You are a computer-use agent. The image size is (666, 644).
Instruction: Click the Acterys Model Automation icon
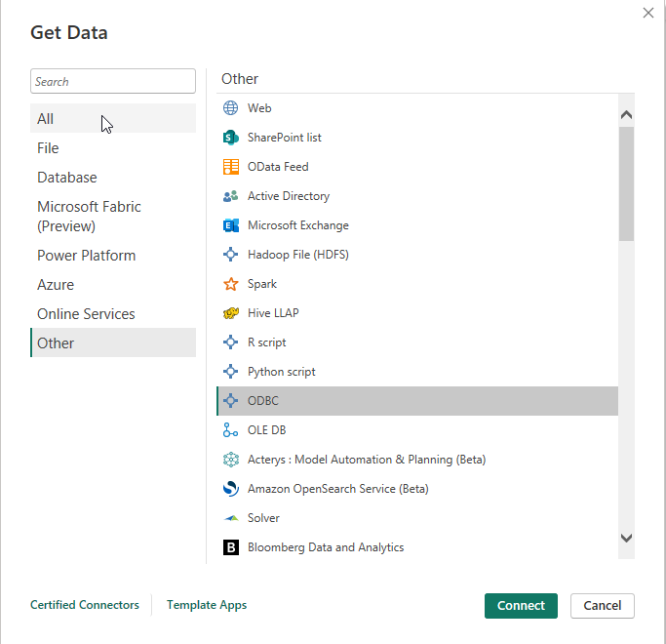231,460
